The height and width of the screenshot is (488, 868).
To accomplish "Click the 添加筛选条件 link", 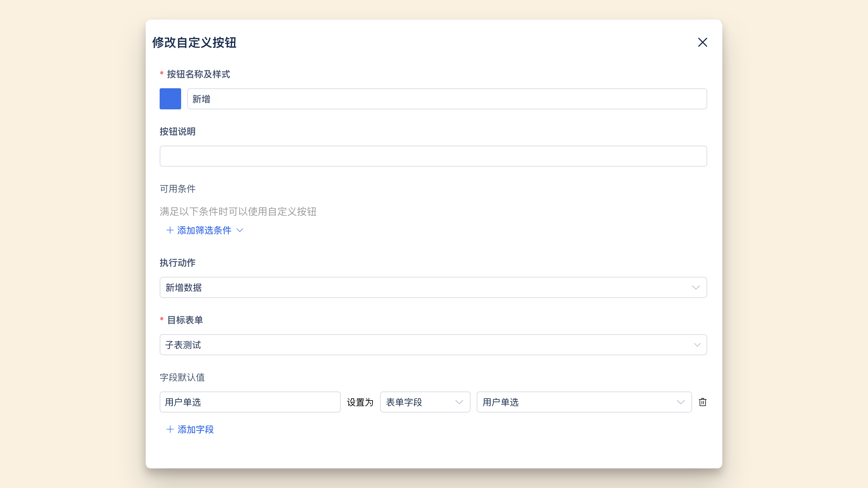I will pos(205,230).
